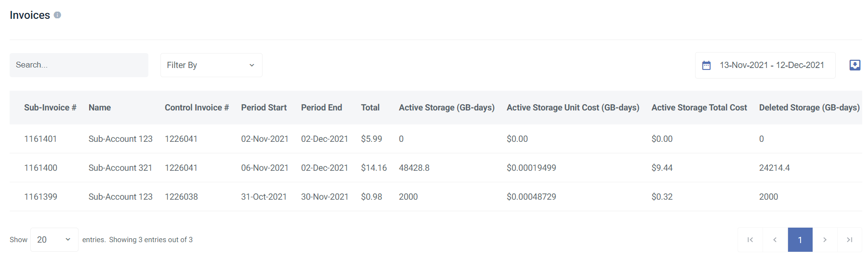This screenshot has width=868, height=259.
Task: Open sub-invoice 1161401 row
Action: point(40,139)
